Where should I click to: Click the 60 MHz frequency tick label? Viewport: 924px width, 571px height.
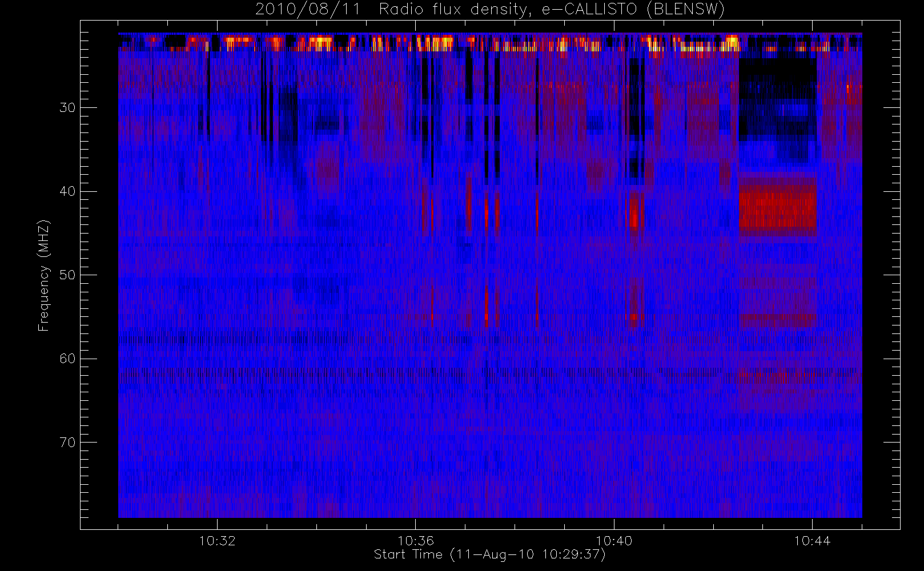[67, 359]
